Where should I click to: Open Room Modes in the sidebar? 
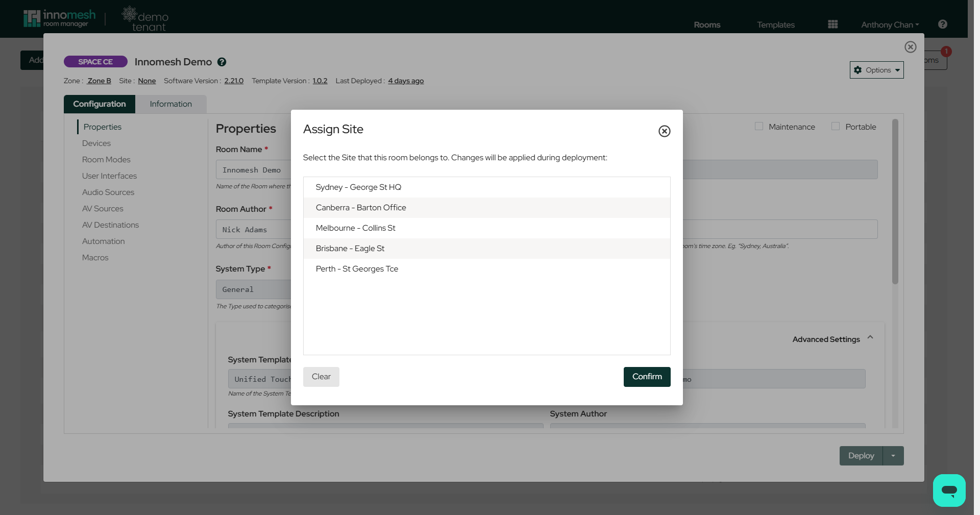pos(106,160)
